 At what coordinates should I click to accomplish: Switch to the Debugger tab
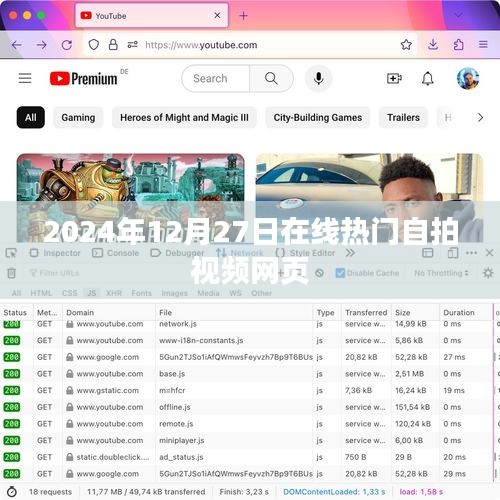[x=177, y=253]
